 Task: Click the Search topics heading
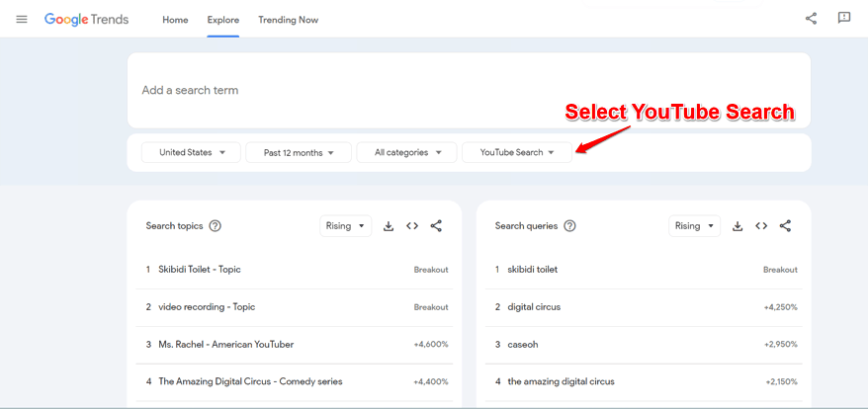pyautogui.click(x=174, y=226)
